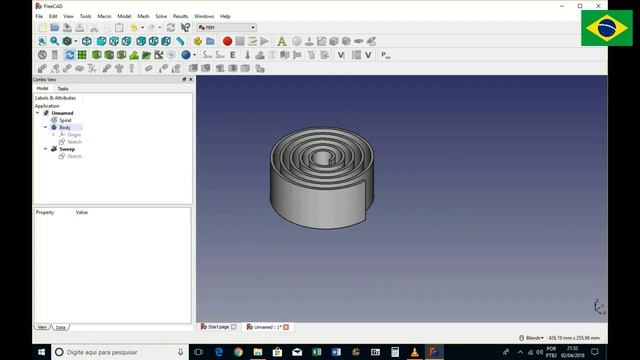Viewport: 640px width, 360px height.
Task: Click the green Execute Macro play arrow
Action: [x=264, y=41]
